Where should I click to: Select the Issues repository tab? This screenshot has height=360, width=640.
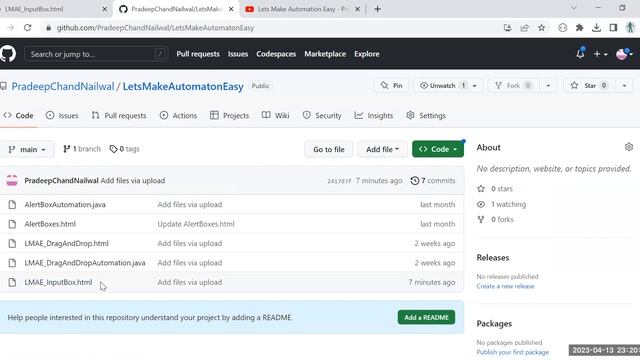(62, 116)
